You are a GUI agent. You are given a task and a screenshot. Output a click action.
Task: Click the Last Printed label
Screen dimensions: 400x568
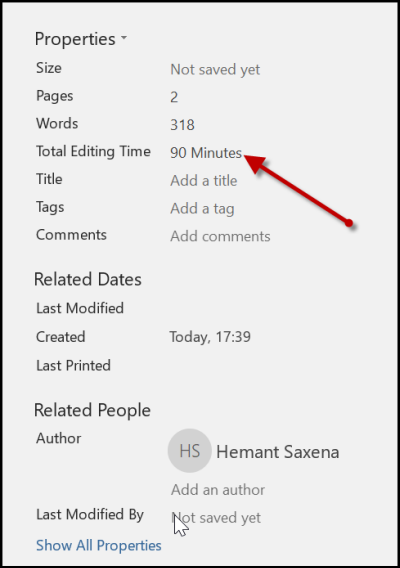pyautogui.click(x=73, y=366)
